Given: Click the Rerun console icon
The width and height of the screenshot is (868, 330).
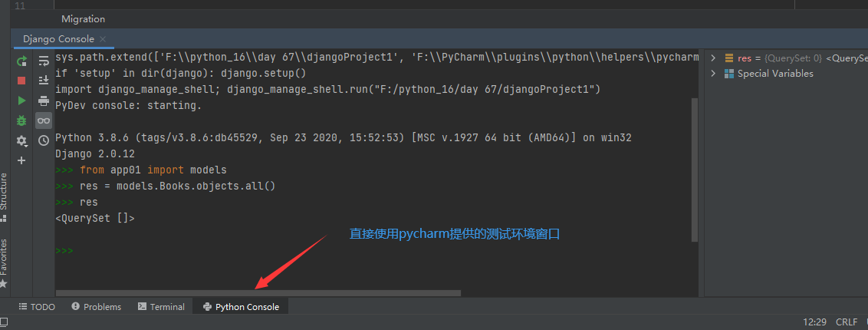Looking at the screenshot, I should pyautogui.click(x=21, y=61).
